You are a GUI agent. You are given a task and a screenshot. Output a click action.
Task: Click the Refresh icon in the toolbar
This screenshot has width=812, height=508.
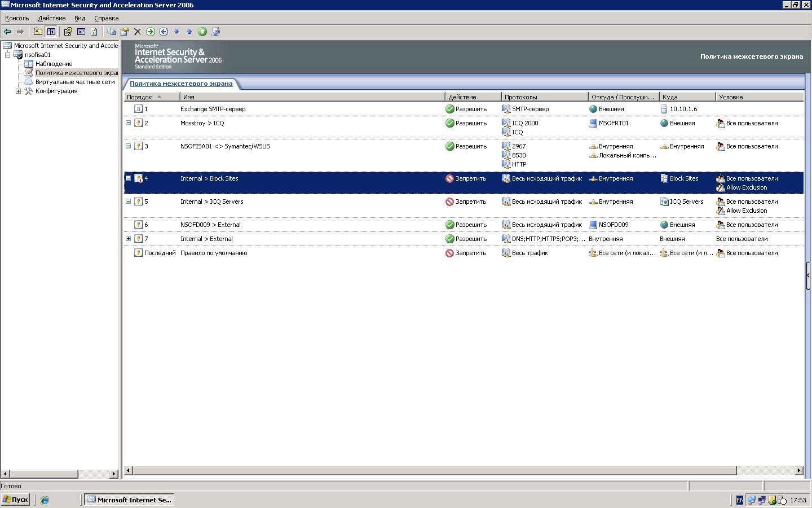pyautogui.click(x=94, y=32)
